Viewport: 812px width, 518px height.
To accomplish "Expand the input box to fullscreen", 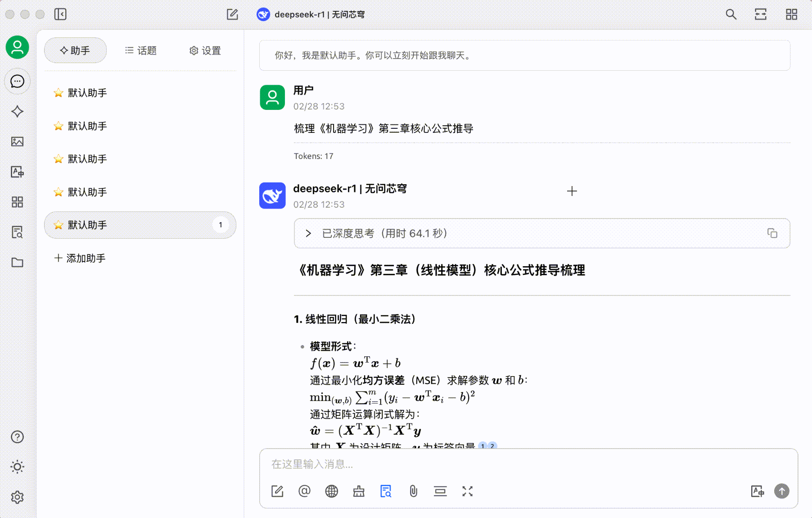I will tap(467, 491).
